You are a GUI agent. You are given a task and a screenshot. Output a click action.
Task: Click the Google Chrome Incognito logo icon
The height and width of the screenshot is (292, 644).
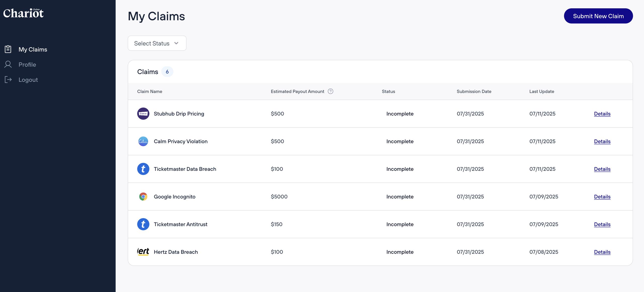(x=143, y=197)
